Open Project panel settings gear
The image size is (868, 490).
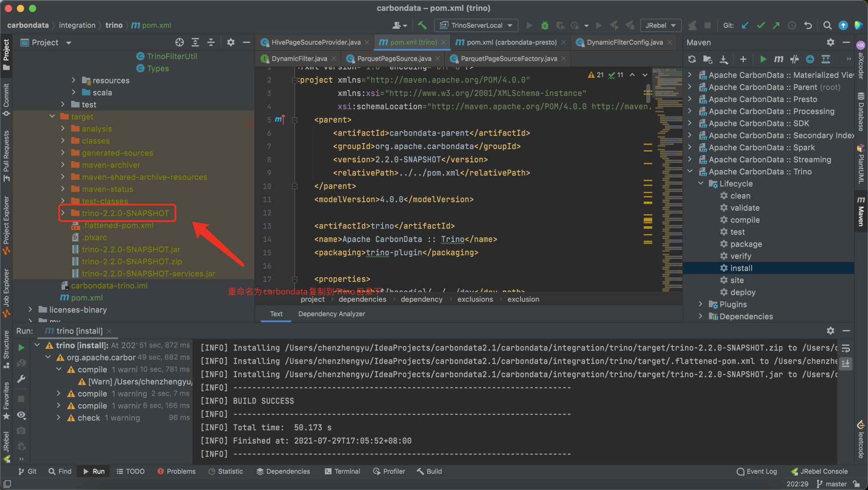[231, 42]
